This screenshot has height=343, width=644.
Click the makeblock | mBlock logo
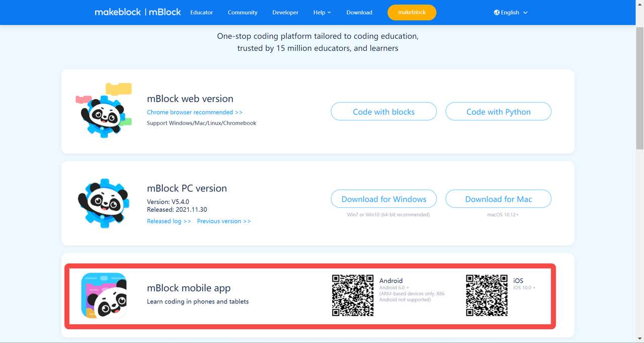(137, 12)
